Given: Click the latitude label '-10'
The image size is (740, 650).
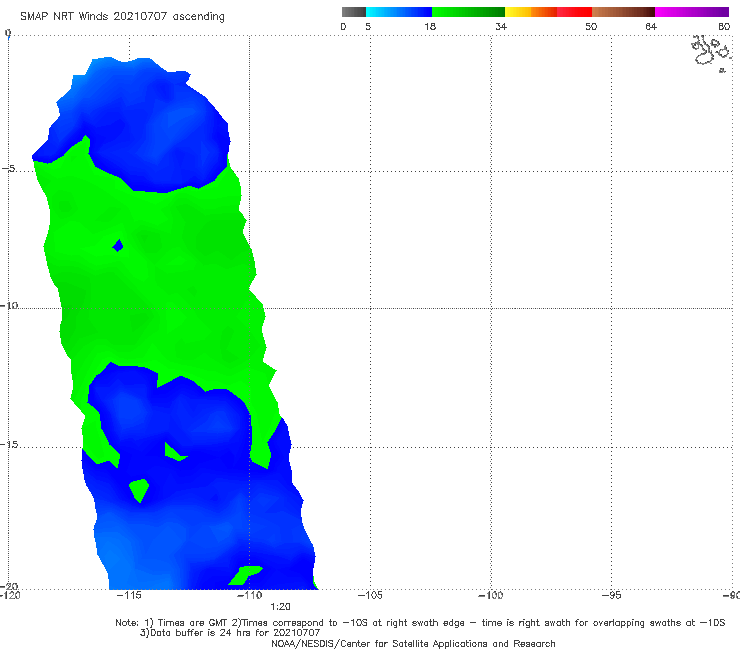Looking at the screenshot, I should tap(9, 305).
